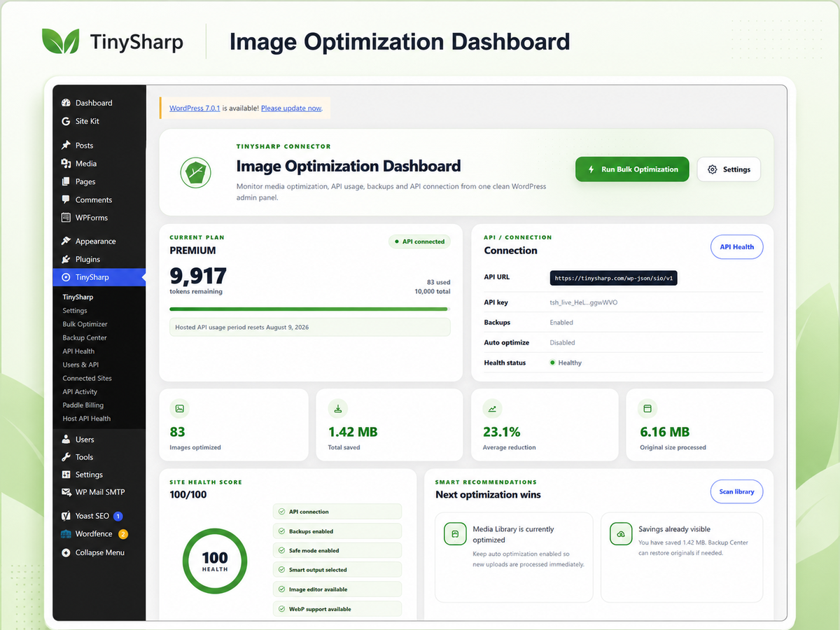
Task: Click the tokens remaining green progress bar
Action: [309, 309]
